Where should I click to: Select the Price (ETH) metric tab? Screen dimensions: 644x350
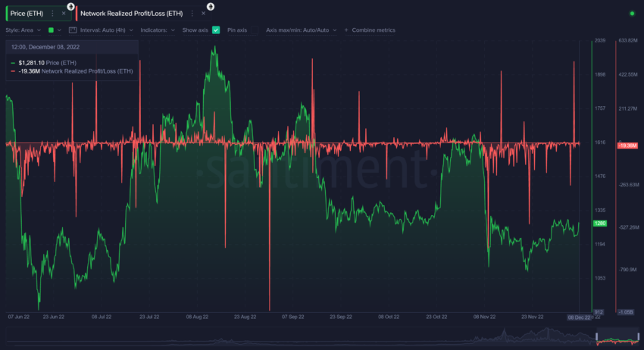pyautogui.click(x=27, y=14)
